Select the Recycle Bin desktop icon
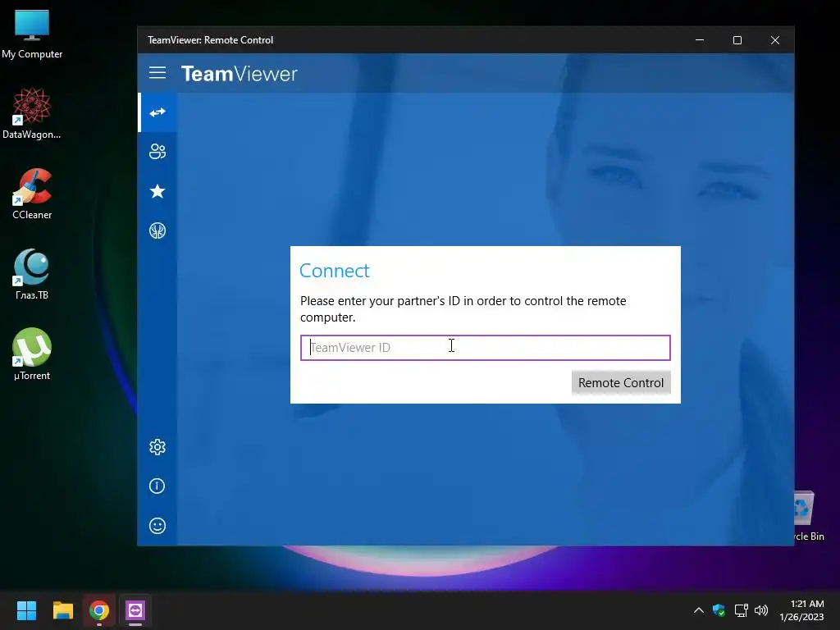Viewport: 840px width, 630px height. (808, 516)
